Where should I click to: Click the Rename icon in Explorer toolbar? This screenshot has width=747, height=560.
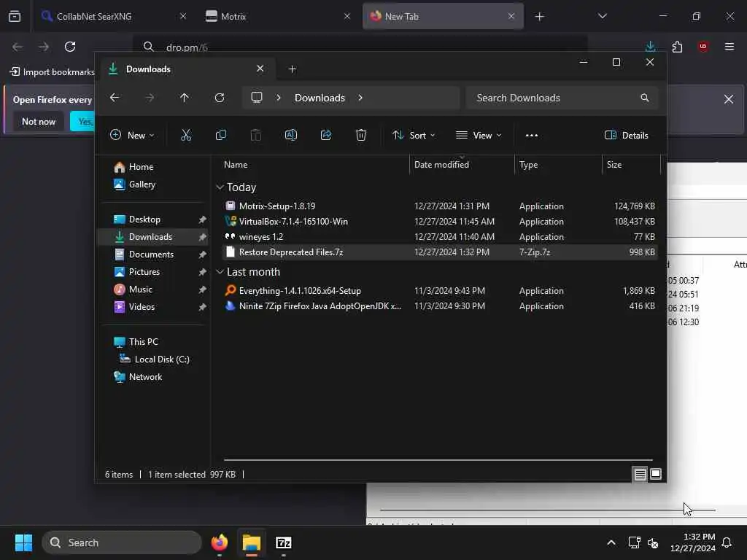point(290,135)
